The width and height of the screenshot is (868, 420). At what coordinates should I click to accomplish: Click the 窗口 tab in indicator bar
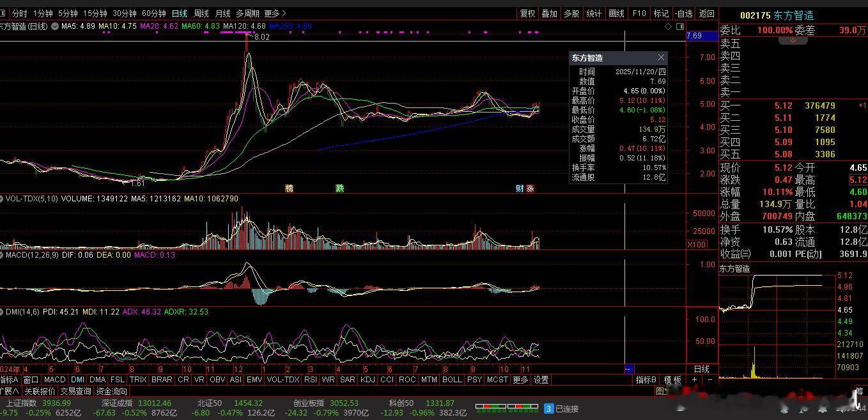pos(31,379)
